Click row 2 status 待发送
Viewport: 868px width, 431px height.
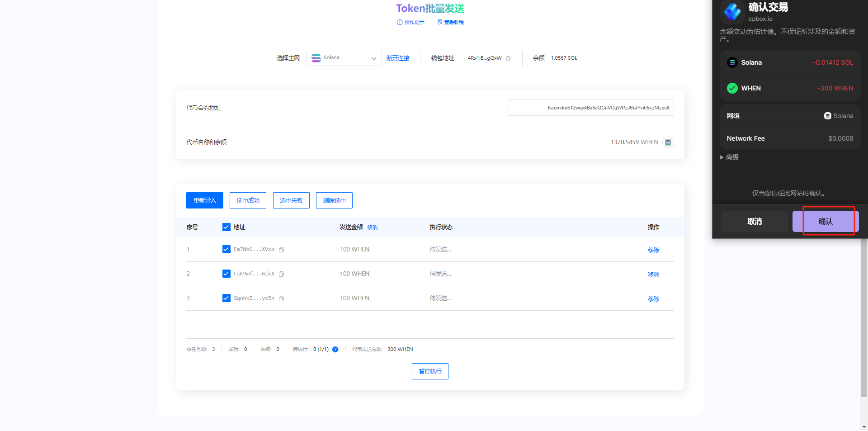(x=440, y=274)
